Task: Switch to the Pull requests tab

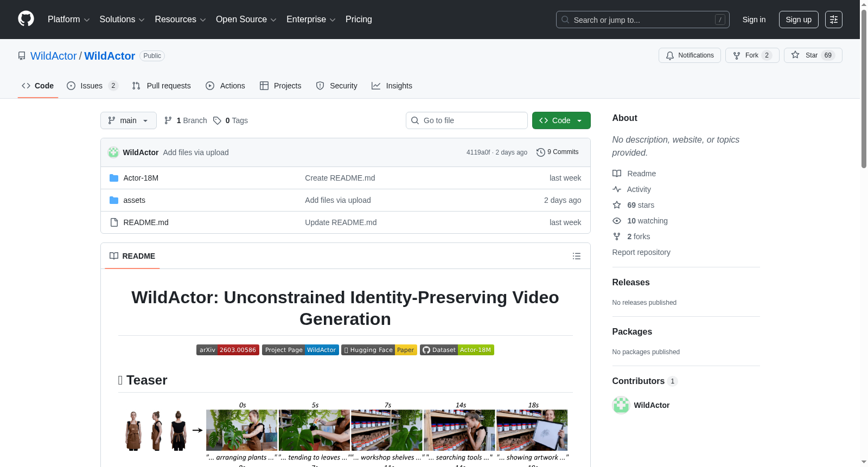Action: [x=162, y=86]
